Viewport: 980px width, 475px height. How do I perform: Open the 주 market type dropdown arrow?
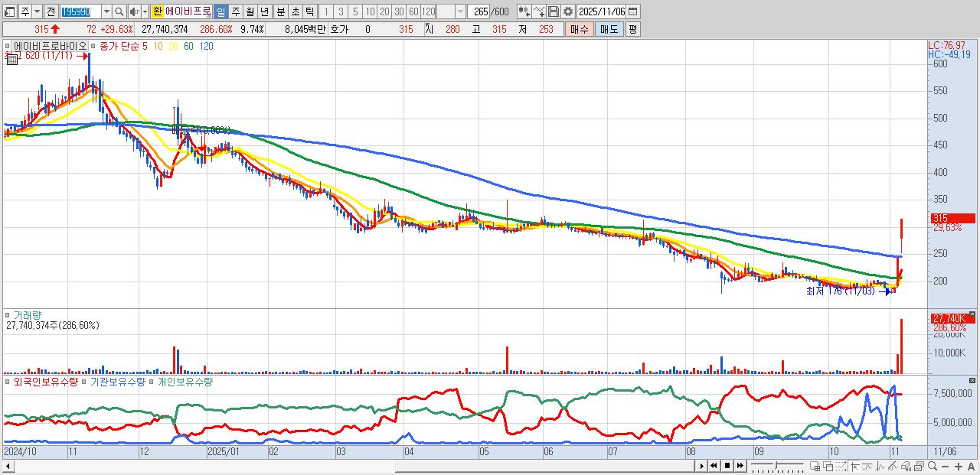[37, 11]
